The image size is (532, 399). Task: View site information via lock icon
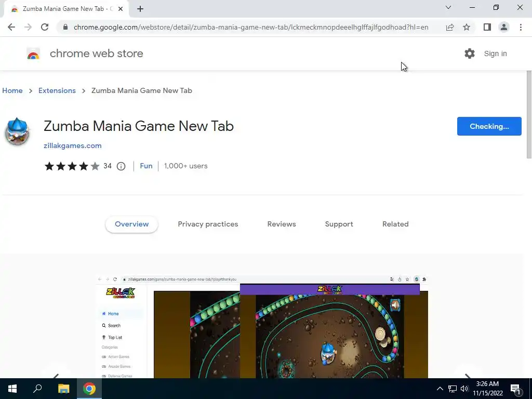click(x=65, y=27)
